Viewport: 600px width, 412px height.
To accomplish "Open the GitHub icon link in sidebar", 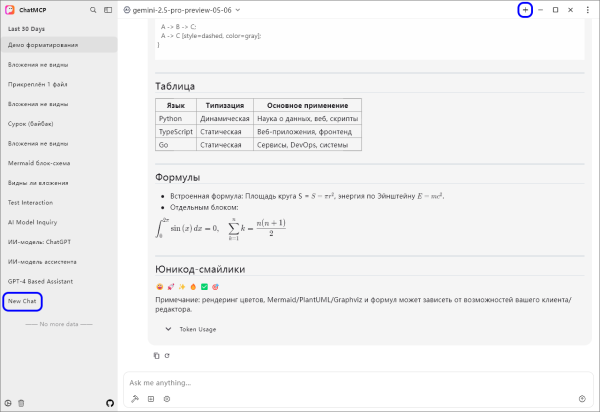I will [x=109, y=402].
